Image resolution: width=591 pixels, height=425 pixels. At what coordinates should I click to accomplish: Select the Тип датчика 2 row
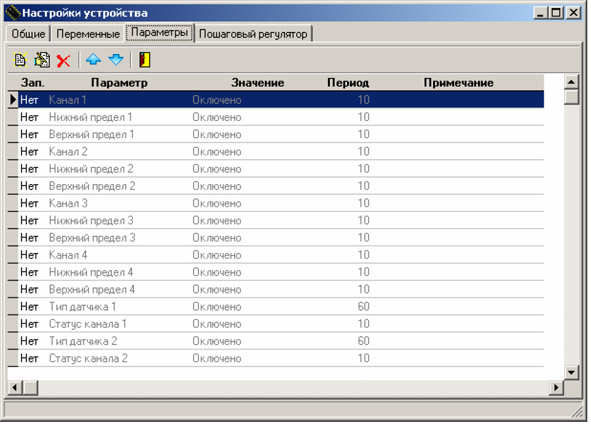point(281,341)
